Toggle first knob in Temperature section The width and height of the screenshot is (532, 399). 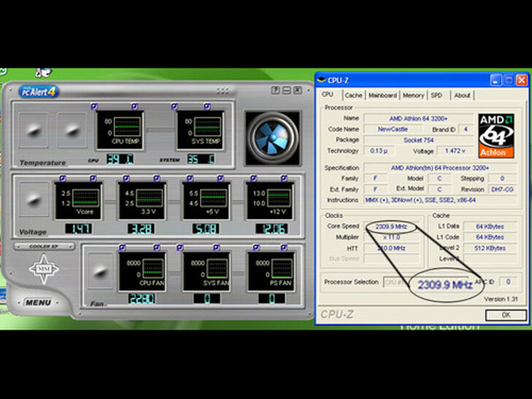click(34, 130)
